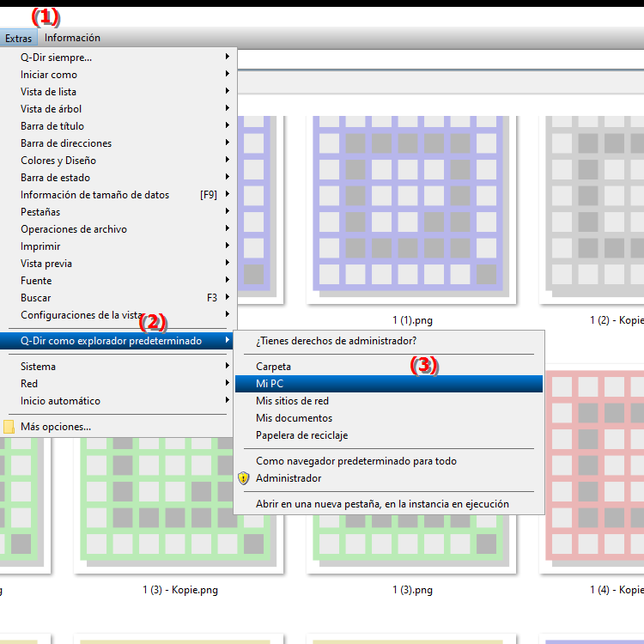The width and height of the screenshot is (644, 644).
Task: Select the pink 1 (4) - Kopie thumbnail
Action: point(594,468)
